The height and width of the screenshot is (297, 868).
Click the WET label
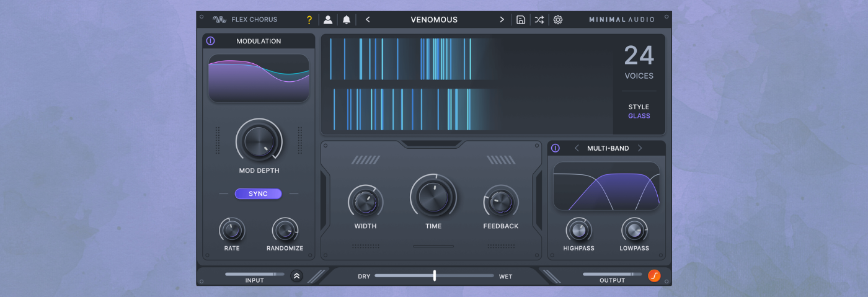[x=506, y=277]
